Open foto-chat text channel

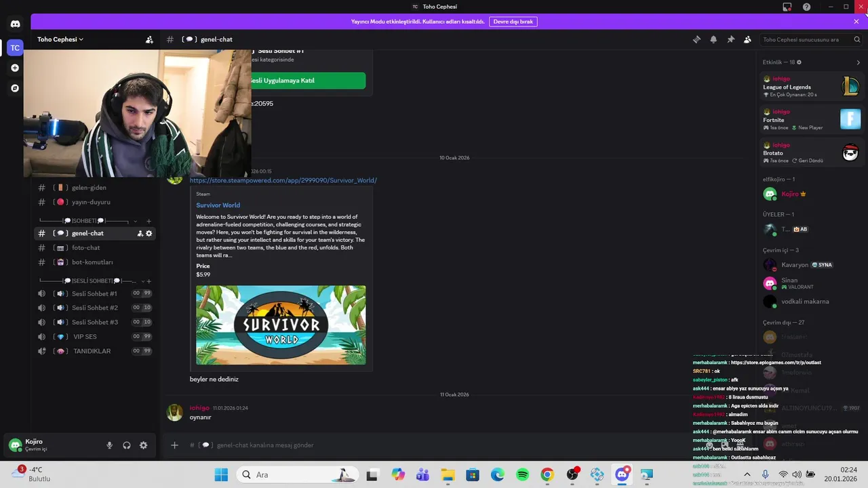click(x=96, y=248)
